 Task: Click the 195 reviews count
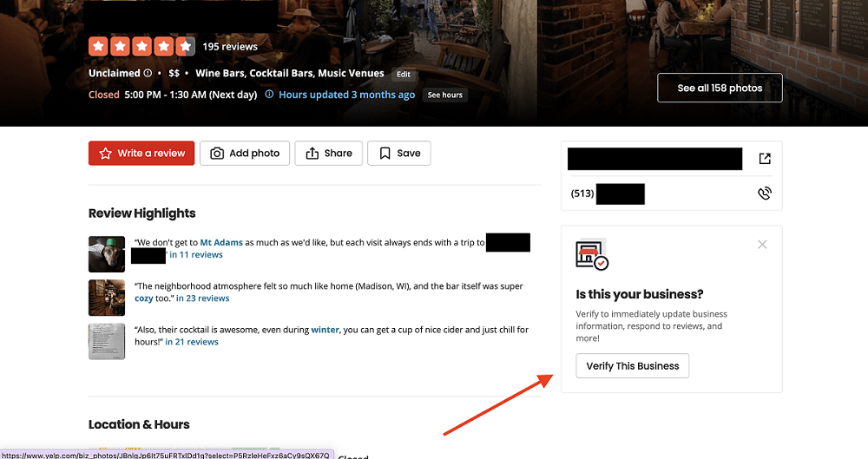tap(230, 47)
